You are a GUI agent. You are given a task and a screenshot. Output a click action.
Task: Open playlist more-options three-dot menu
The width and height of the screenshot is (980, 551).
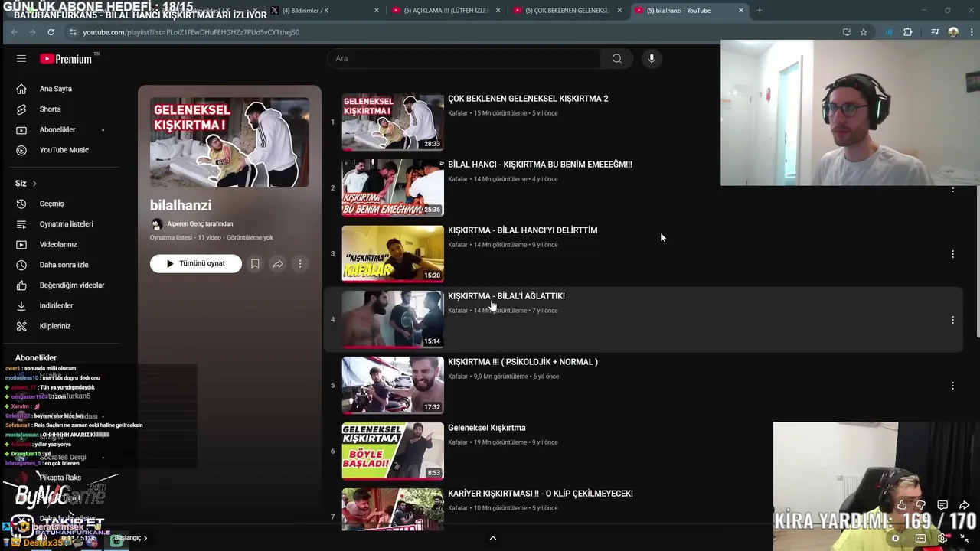(300, 263)
